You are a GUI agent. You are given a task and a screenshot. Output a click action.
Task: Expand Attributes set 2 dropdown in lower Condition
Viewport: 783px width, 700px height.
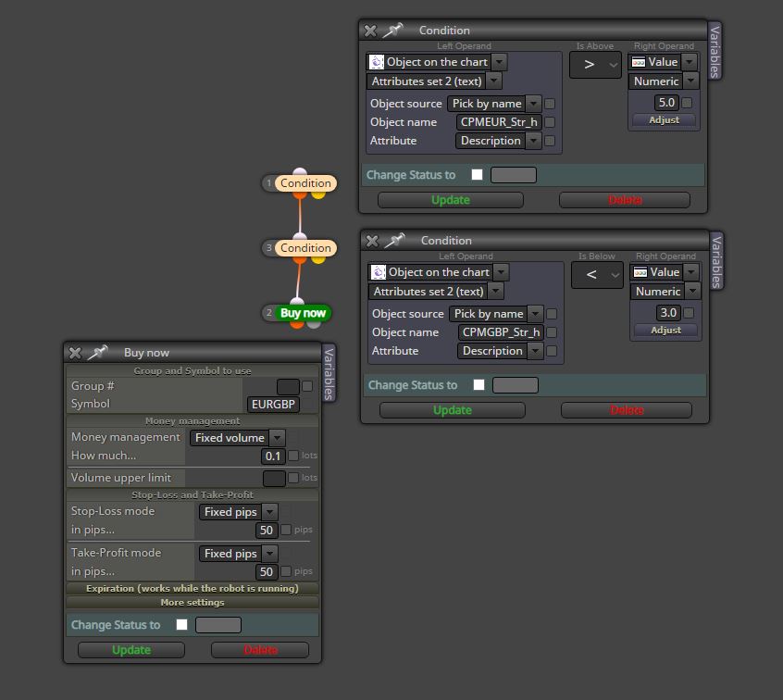(x=496, y=292)
